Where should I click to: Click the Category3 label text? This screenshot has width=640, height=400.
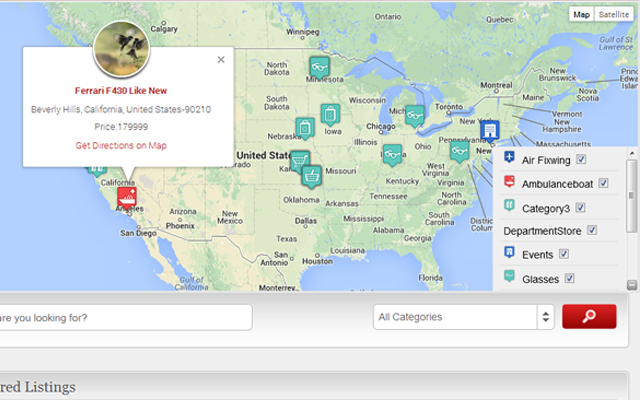[546, 209]
